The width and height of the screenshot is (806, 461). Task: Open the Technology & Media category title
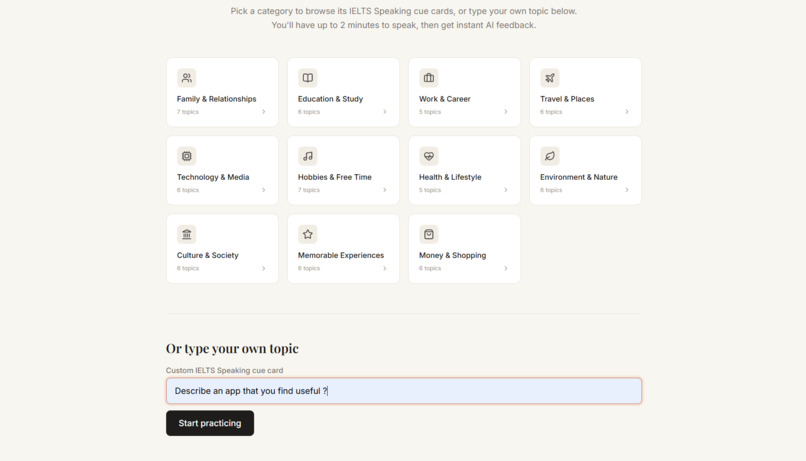(x=213, y=177)
